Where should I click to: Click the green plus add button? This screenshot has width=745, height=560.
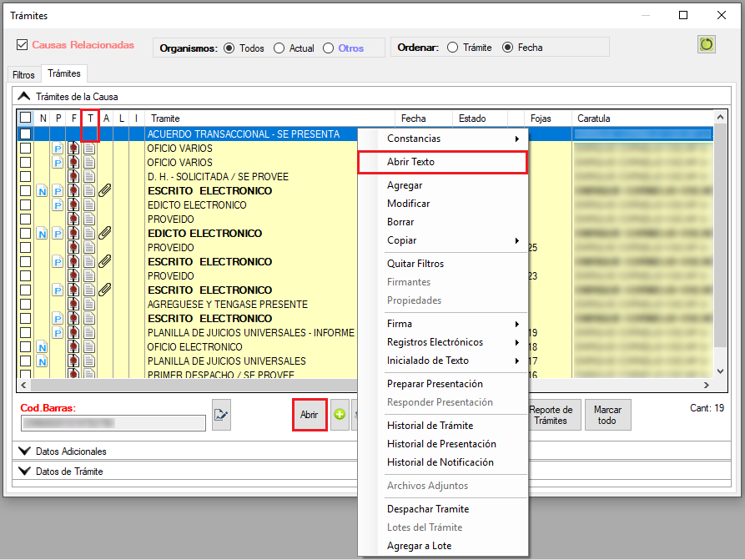340,415
